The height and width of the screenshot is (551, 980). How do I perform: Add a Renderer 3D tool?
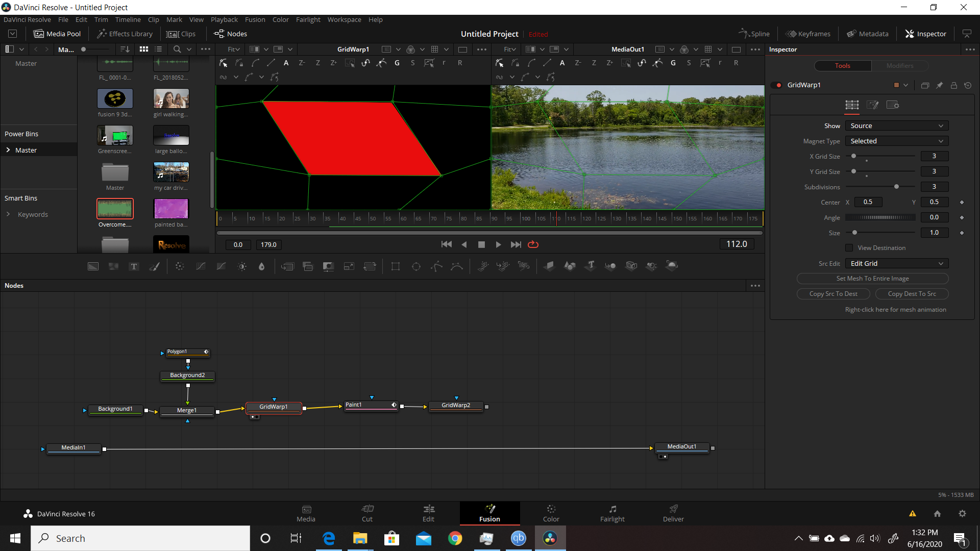coord(672,266)
